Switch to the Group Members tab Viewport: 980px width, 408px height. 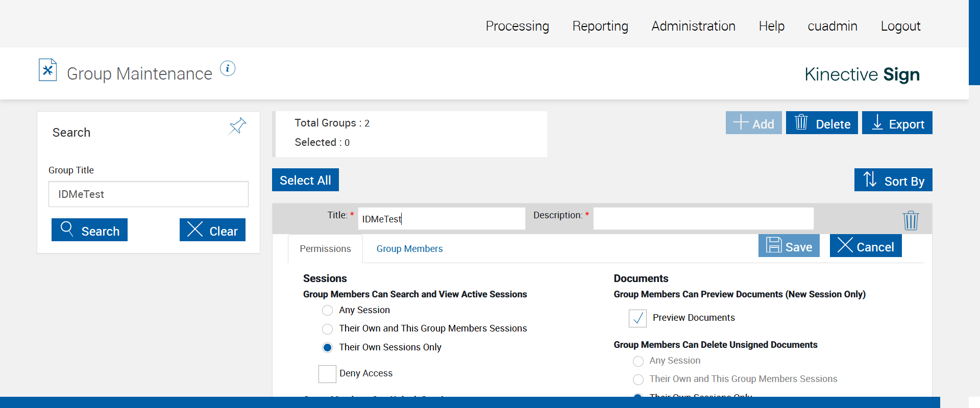pyautogui.click(x=409, y=249)
